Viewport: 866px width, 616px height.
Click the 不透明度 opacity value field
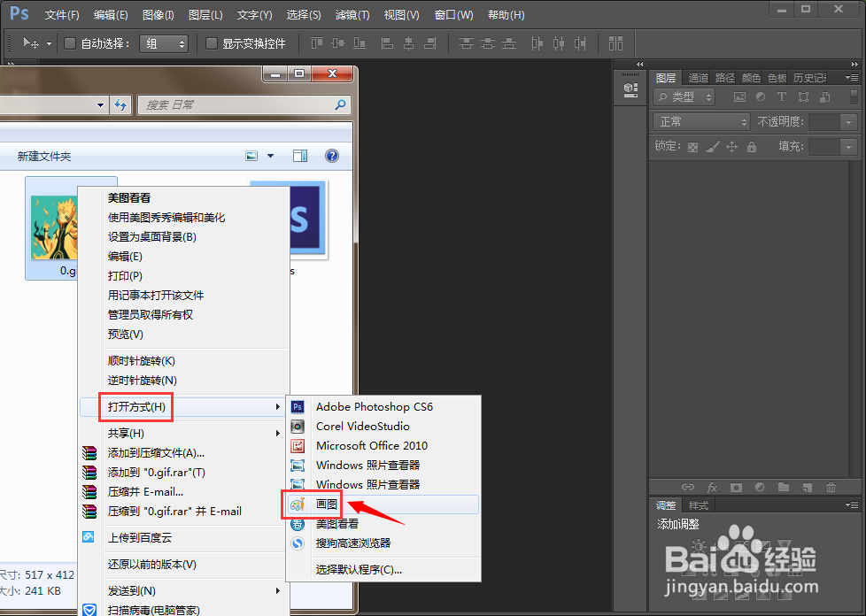(824, 122)
